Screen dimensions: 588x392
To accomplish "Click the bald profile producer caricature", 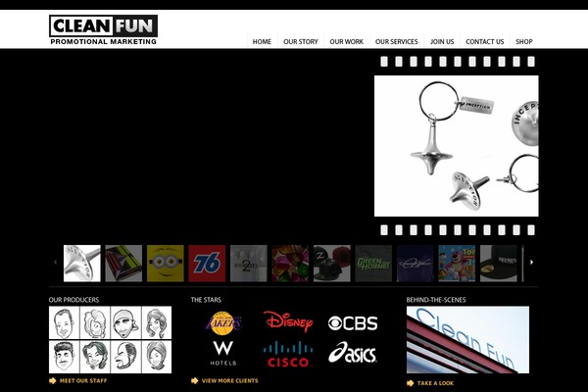I will (x=126, y=357).
